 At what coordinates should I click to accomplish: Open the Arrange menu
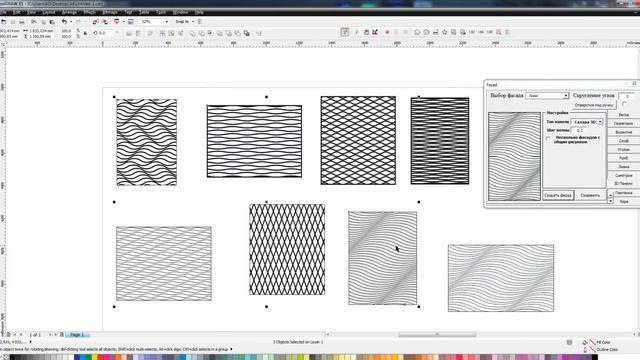tap(69, 12)
